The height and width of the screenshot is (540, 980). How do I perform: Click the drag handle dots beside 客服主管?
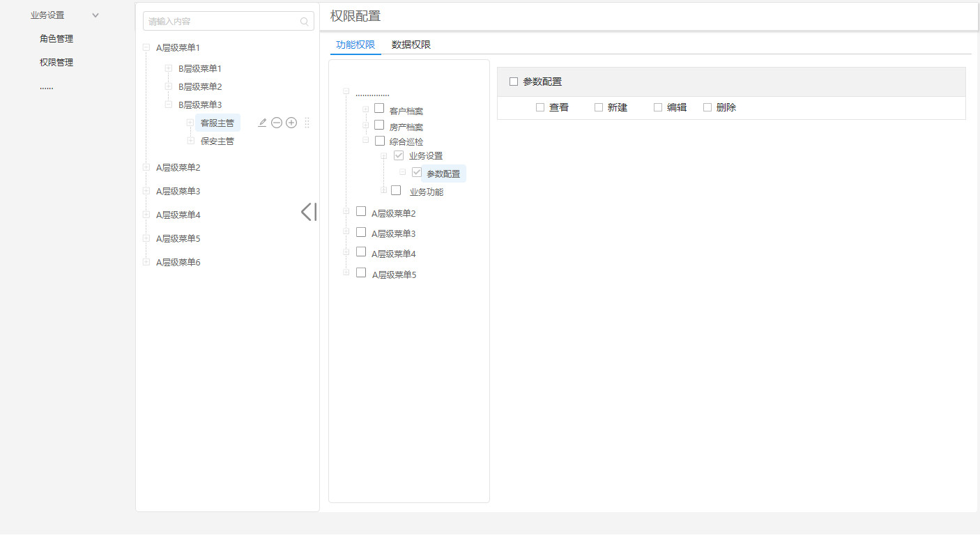[307, 122]
